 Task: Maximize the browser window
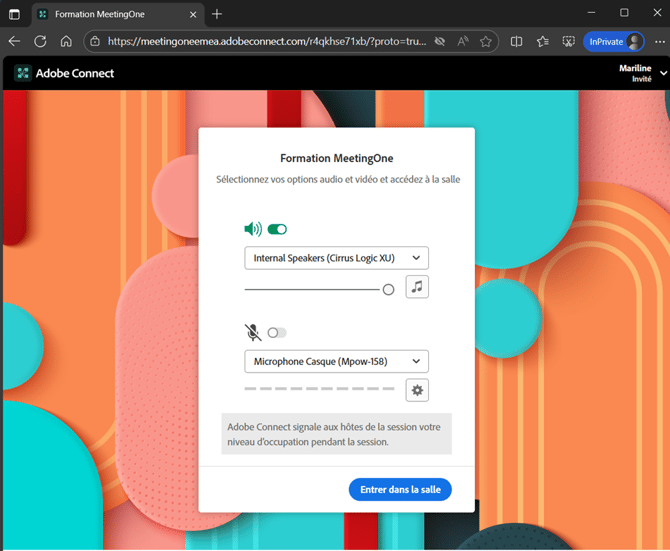pos(624,13)
